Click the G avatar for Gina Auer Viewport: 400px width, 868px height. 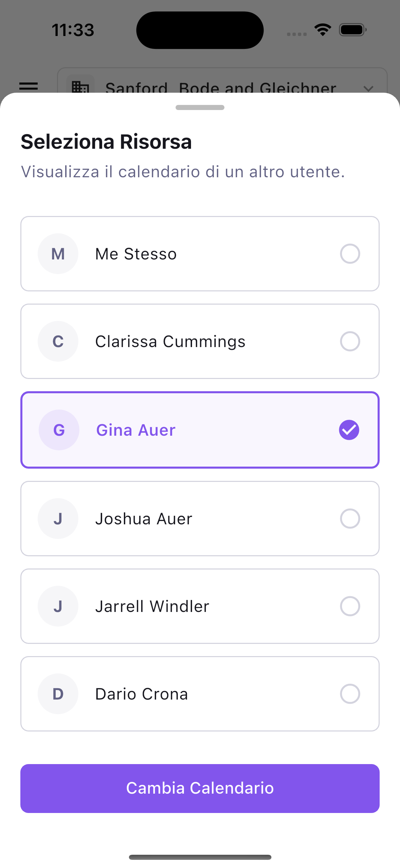click(x=59, y=430)
